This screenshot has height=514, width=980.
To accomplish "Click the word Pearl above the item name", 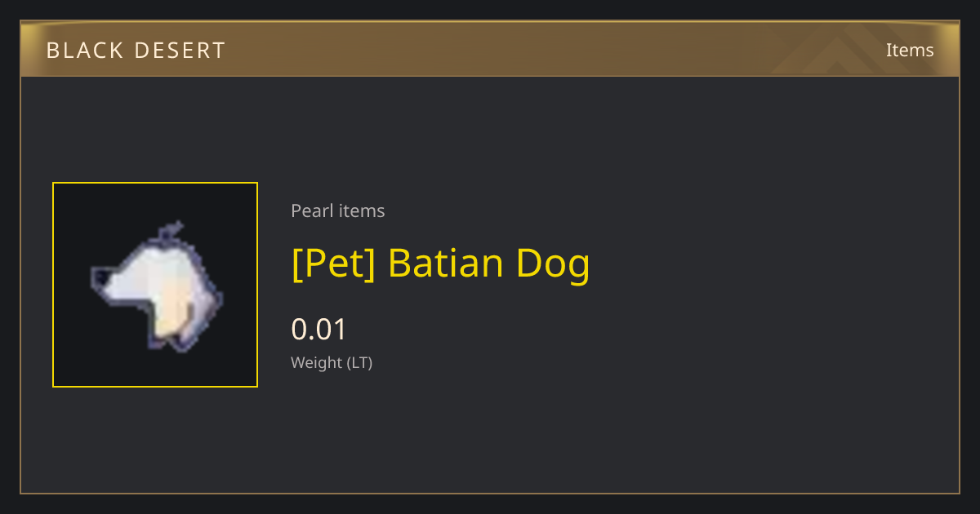I will tap(313, 210).
